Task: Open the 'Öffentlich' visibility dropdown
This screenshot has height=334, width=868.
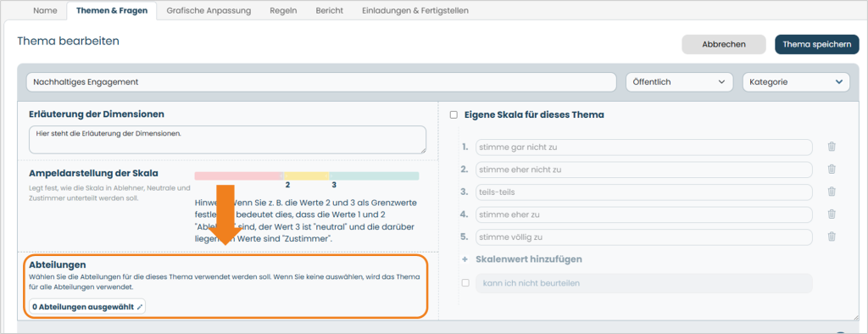Action: coord(679,82)
